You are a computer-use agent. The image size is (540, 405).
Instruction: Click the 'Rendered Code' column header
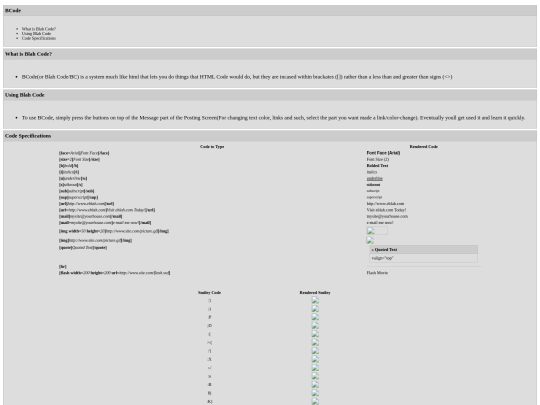click(x=424, y=146)
